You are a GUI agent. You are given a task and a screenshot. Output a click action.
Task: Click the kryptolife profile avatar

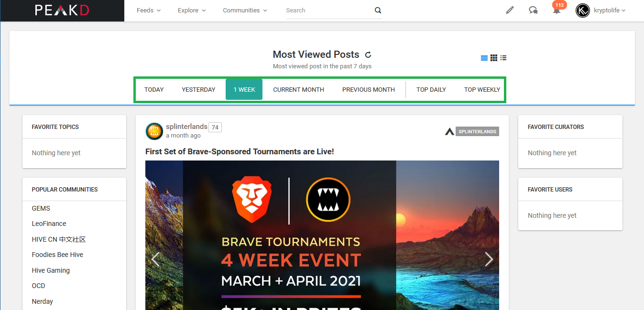(x=583, y=10)
